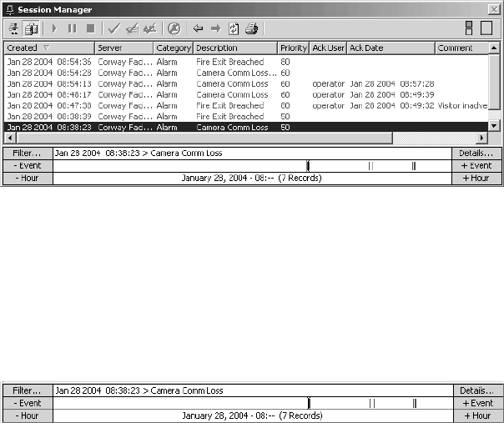This screenshot has width=504, height=423.
Task: Click the Priority column header
Action: pyautogui.click(x=293, y=48)
